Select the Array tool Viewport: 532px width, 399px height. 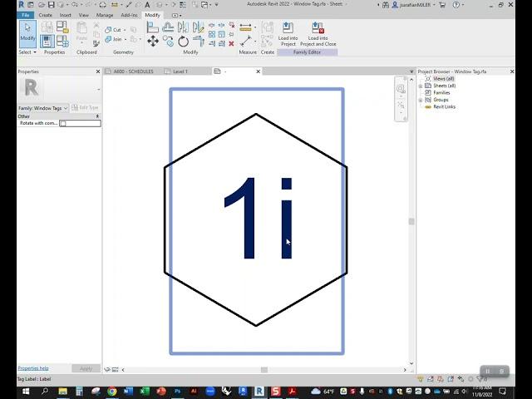click(212, 34)
